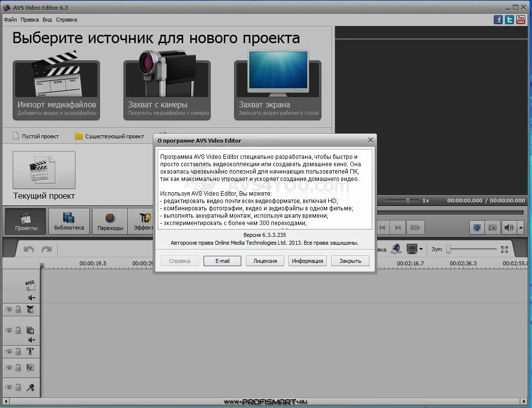Screen dimensions: 532x408
Task: Select the video effects track icon
Action: (30, 309)
